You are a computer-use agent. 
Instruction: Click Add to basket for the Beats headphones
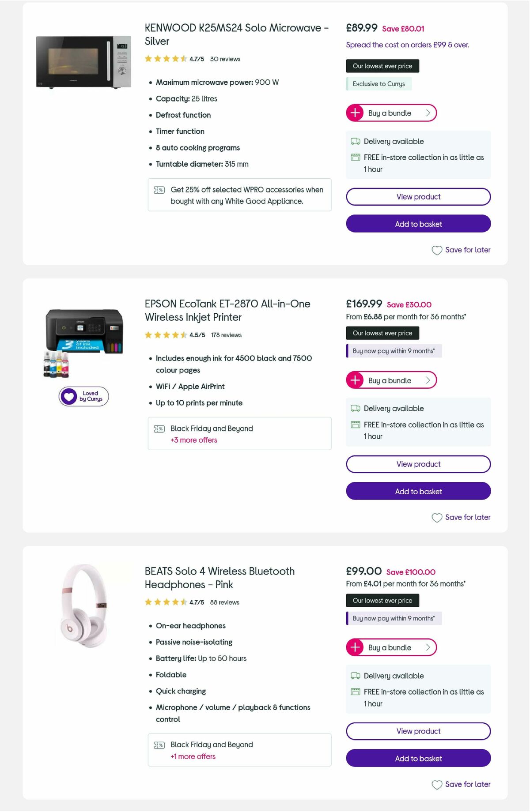click(x=418, y=758)
